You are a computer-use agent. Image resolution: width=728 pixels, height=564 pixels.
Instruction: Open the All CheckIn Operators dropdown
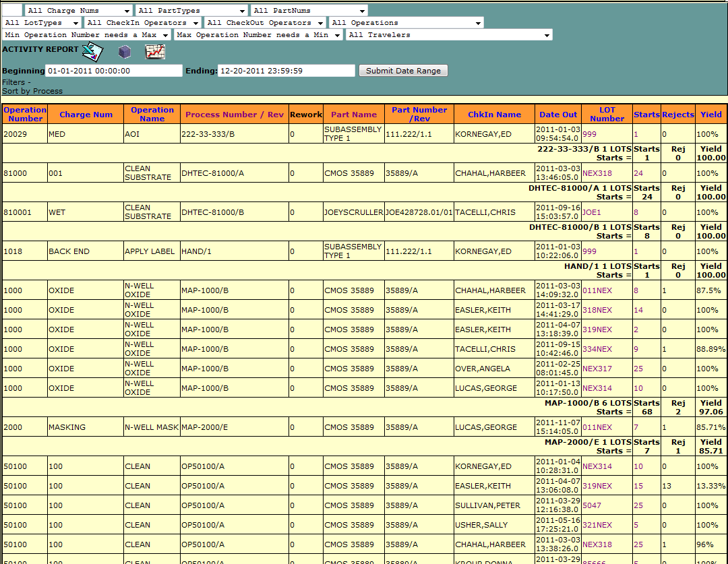(142, 22)
